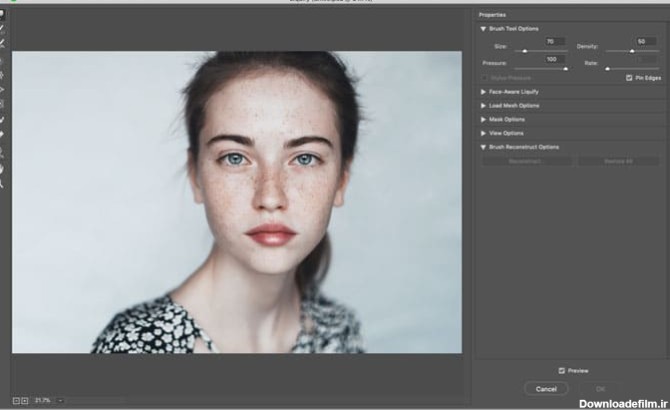Toggle the Pin Edges checkbox
The width and height of the screenshot is (670, 410).
click(629, 77)
